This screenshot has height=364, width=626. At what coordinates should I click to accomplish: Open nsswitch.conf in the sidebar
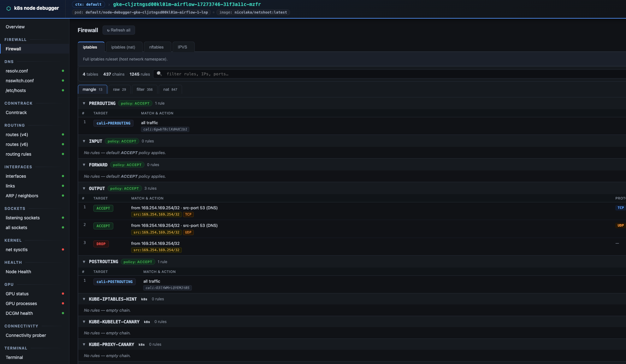pos(35,81)
